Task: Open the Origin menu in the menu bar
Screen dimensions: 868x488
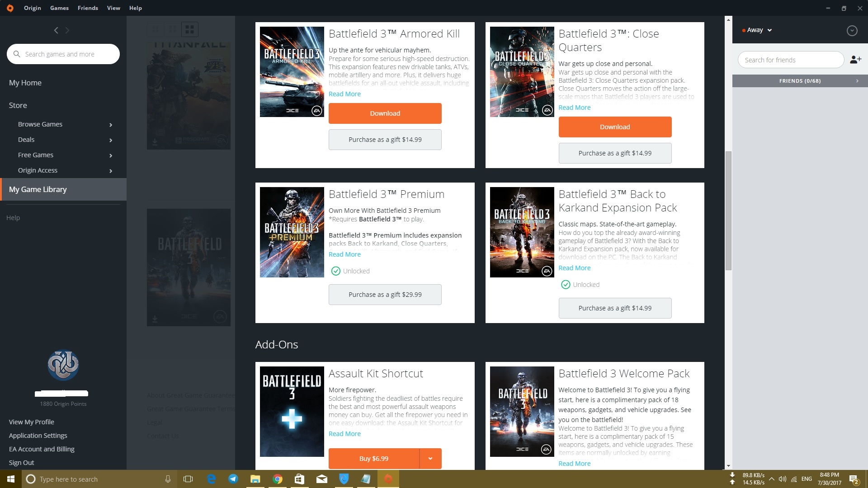Action: click(33, 8)
